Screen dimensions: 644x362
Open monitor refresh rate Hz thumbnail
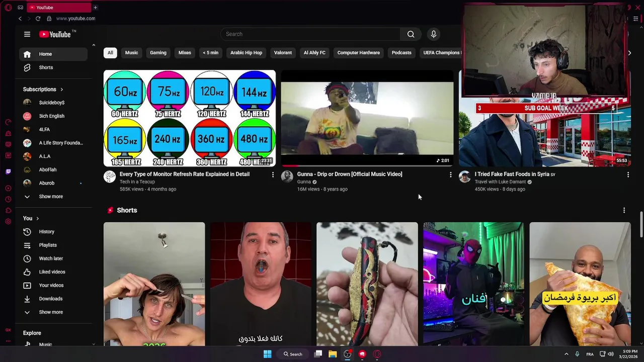(x=190, y=118)
